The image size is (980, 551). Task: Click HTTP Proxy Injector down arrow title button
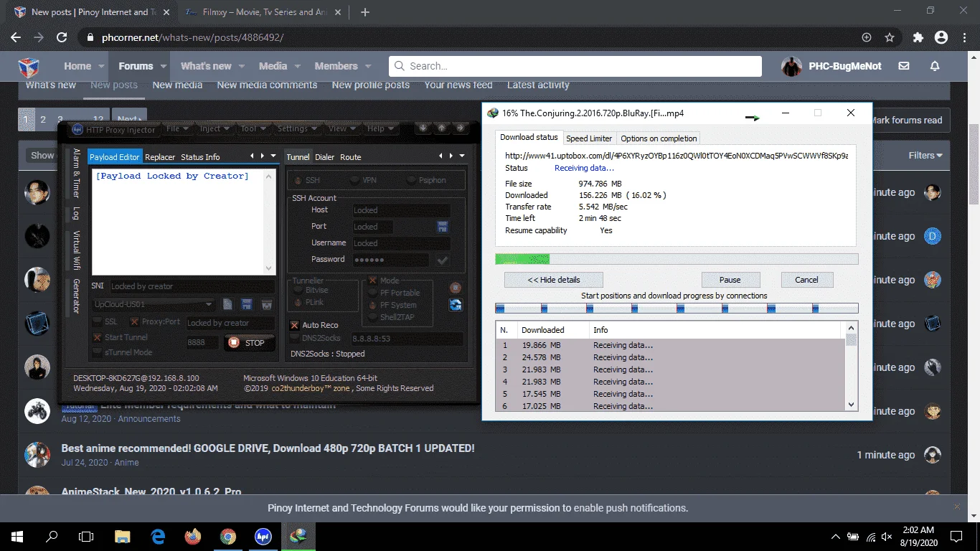(x=424, y=128)
